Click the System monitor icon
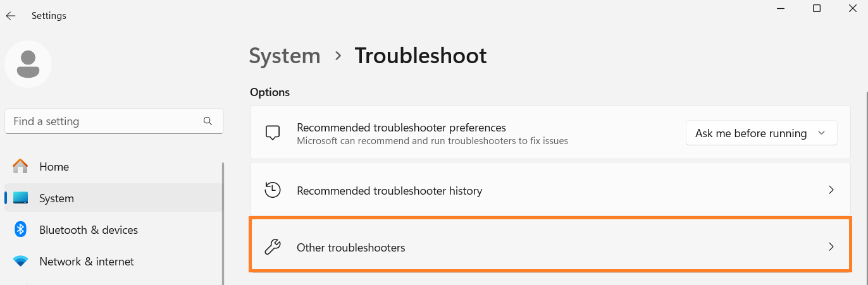The height and width of the screenshot is (285, 868). click(21, 198)
